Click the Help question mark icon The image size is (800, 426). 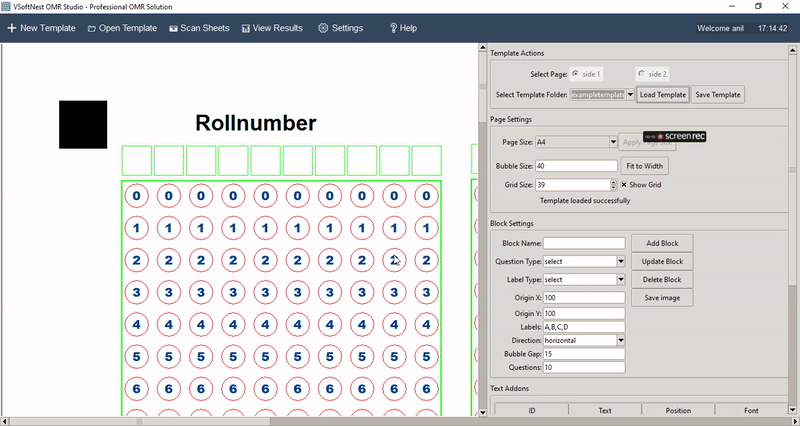393,28
